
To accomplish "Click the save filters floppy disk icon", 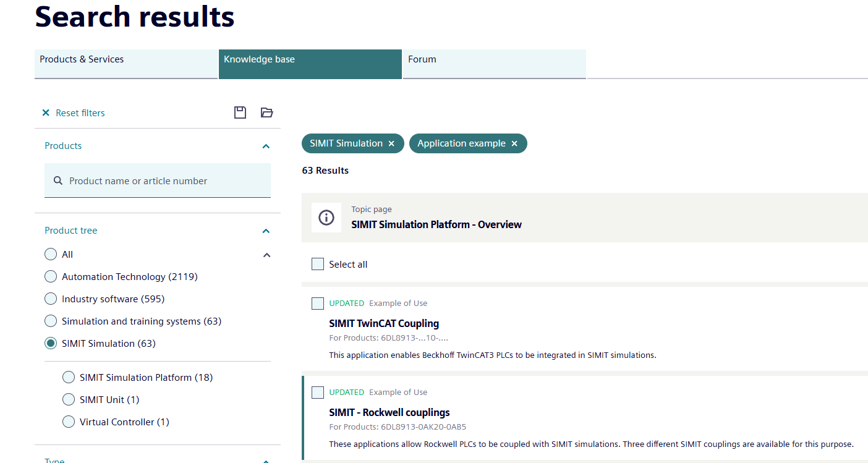I will [240, 113].
